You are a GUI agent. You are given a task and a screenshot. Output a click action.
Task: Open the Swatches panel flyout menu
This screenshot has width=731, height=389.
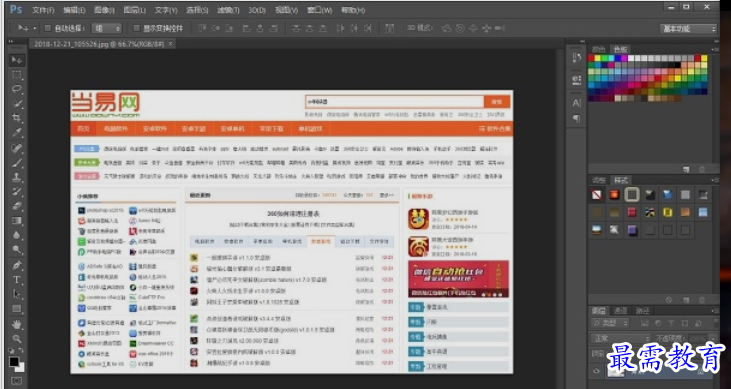716,49
